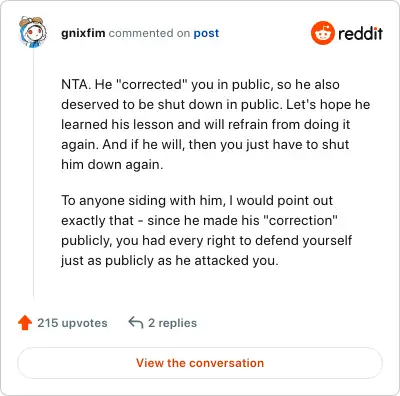Click the Reddit Snoo logo icon

(x=322, y=33)
